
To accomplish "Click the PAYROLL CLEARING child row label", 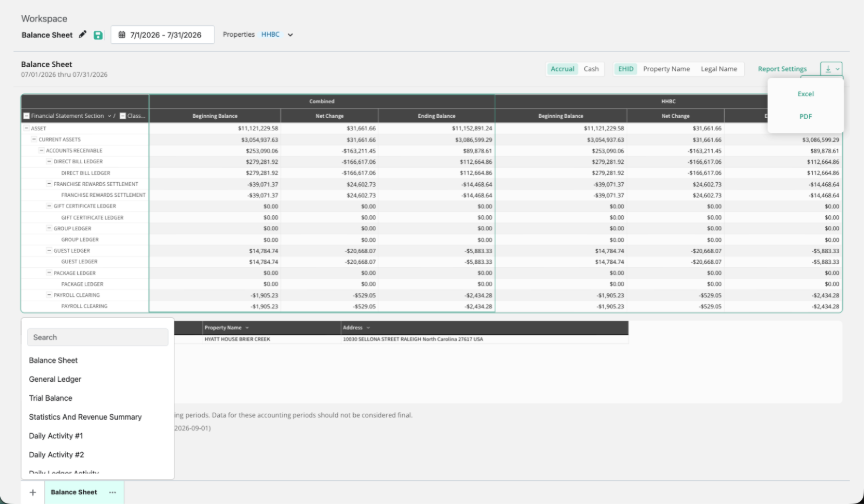I will [84, 306].
